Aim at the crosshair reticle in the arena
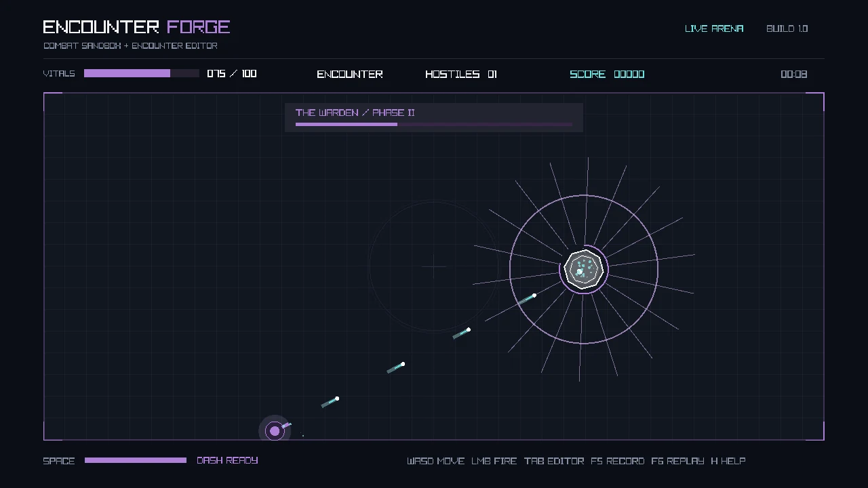This screenshot has width=868, height=488. click(x=433, y=266)
